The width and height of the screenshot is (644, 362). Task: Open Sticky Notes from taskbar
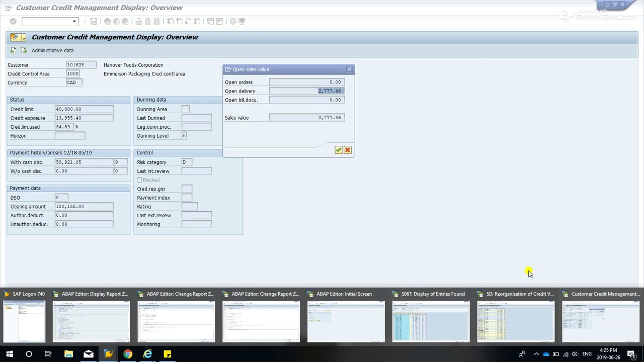(168, 354)
